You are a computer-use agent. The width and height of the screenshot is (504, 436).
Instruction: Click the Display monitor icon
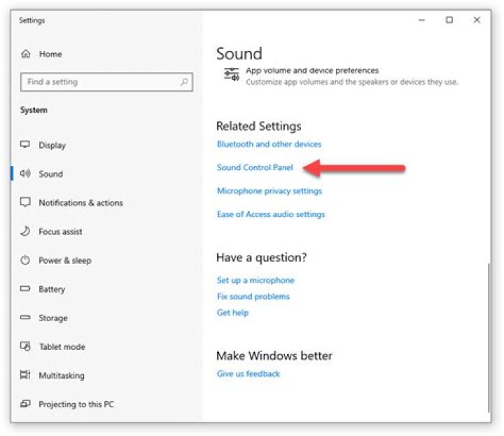pos(25,145)
